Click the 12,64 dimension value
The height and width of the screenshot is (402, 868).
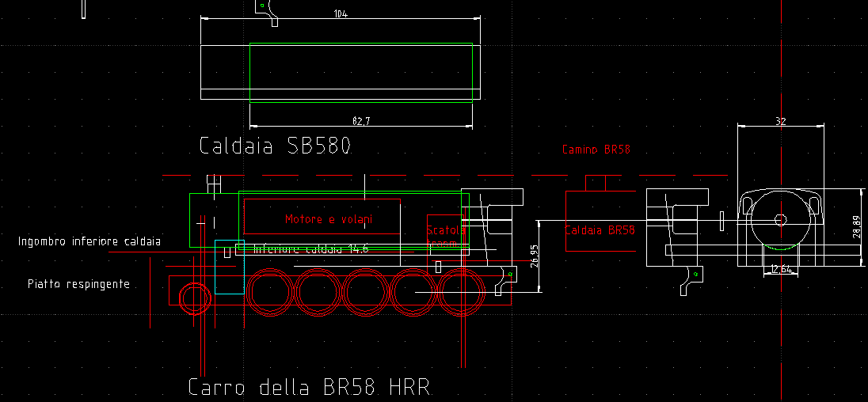coord(781,270)
